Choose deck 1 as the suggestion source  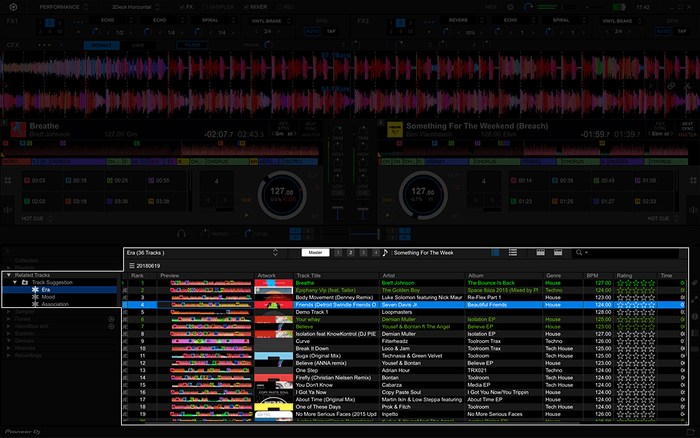338,253
